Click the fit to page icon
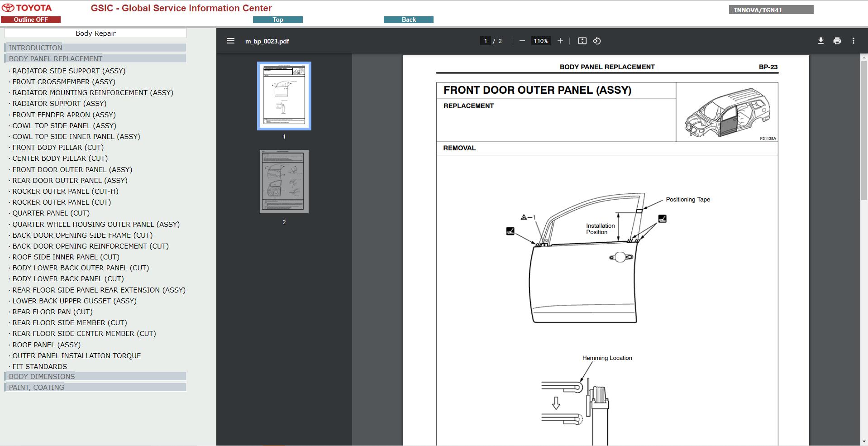The width and height of the screenshot is (868, 446). coord(582,41)
